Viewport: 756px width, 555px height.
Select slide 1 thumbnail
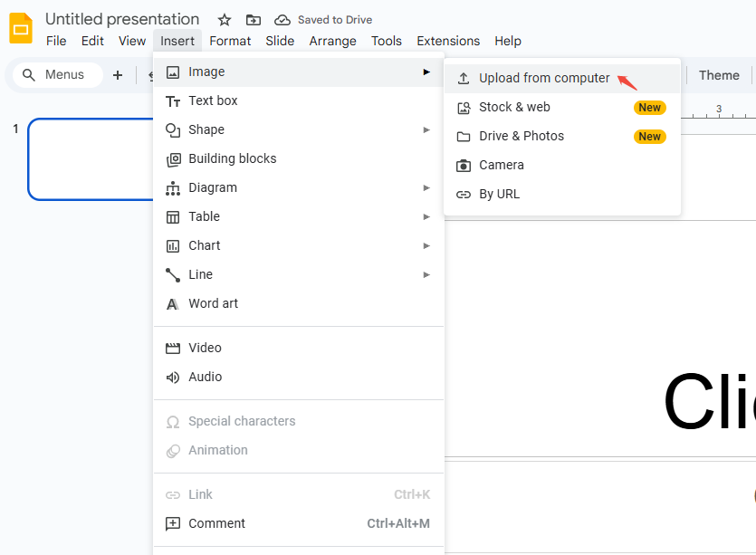(x=91, y=159)
